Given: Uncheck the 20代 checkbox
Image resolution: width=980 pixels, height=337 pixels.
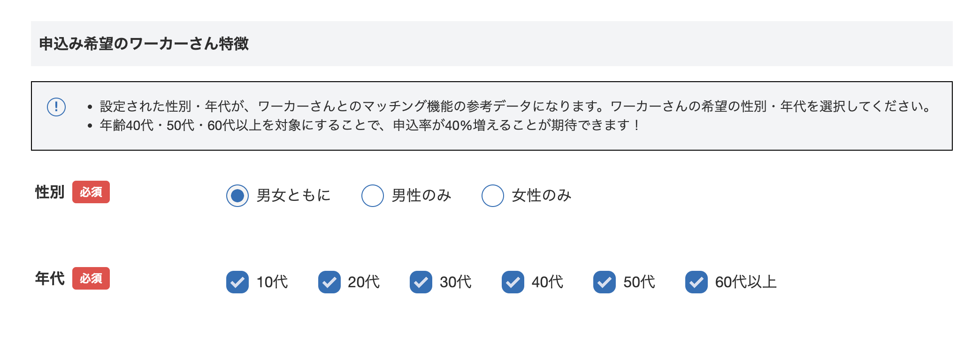Looking at the screenshot, I should pyautogui.click(x=329, y=282).
